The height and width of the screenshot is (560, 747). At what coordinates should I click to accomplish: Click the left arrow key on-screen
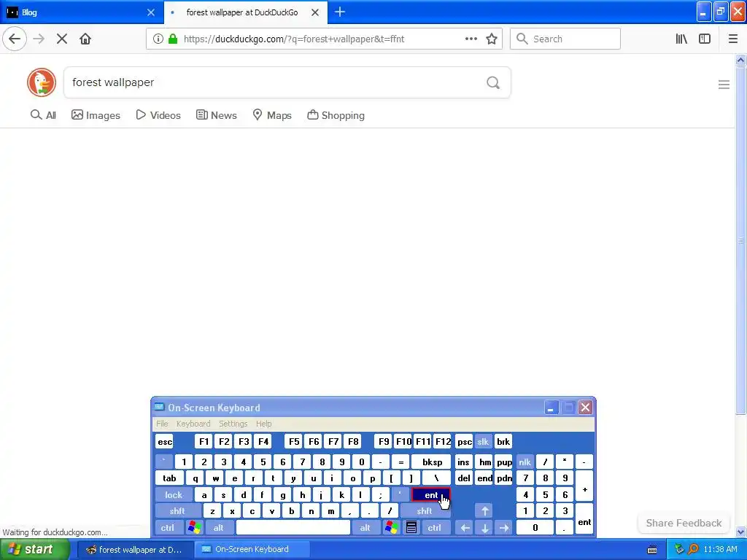tap(465, 528)
